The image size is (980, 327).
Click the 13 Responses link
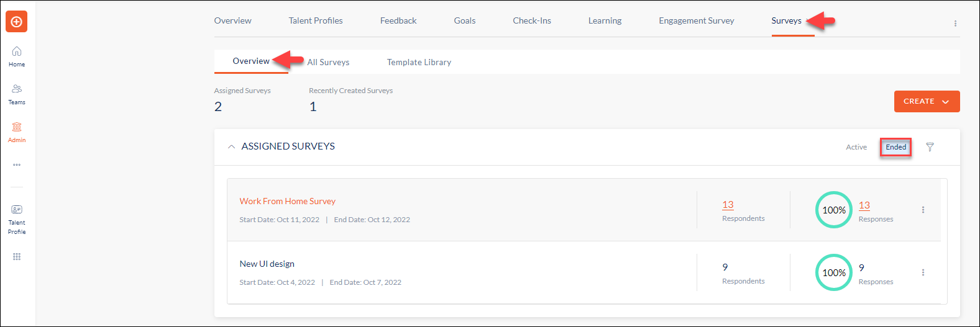pos(864,205)
